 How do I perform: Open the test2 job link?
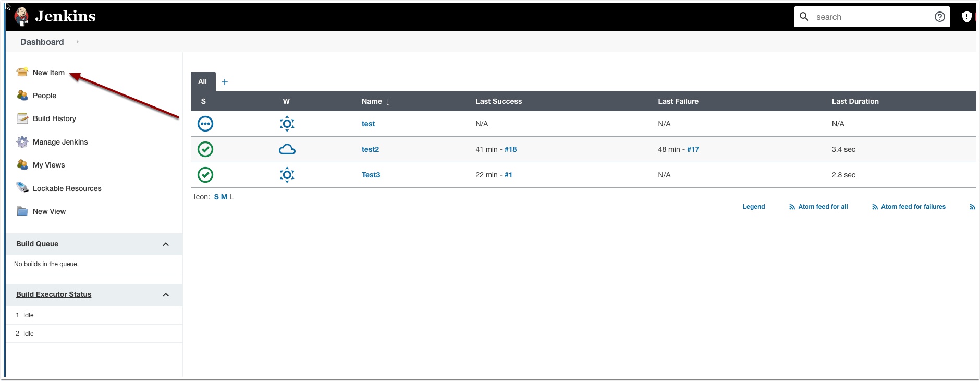370,149
